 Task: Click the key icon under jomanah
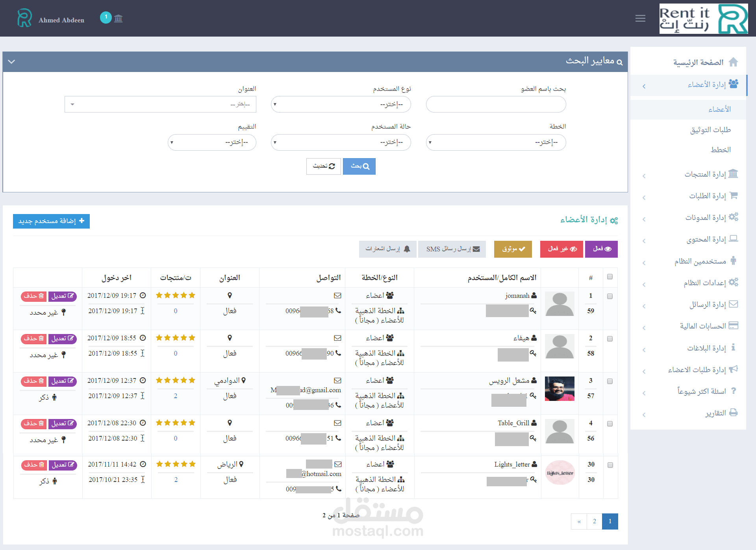coord(533,311)
